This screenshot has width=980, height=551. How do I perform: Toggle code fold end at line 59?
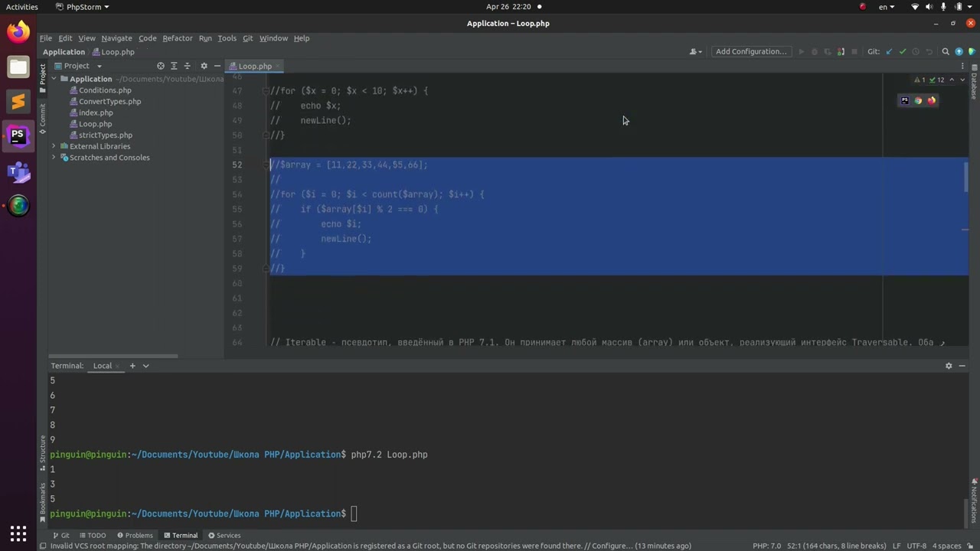[266, 269]
